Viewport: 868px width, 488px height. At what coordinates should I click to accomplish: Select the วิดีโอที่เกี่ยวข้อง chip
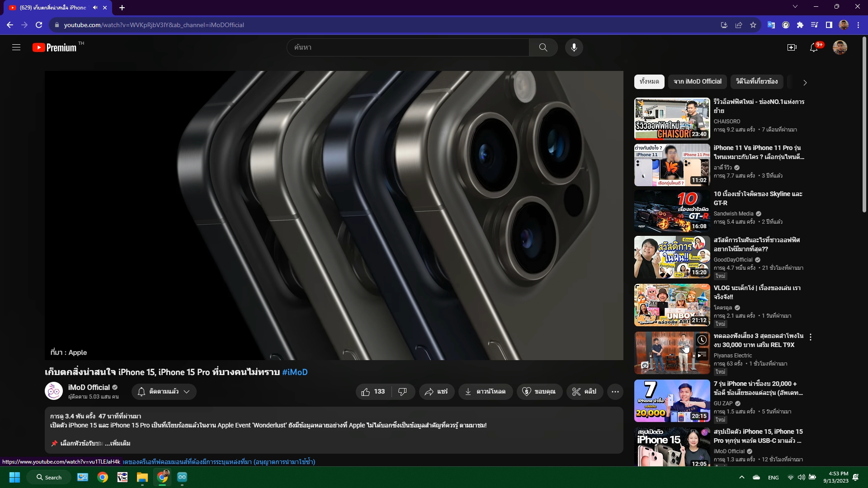point(757,81)
